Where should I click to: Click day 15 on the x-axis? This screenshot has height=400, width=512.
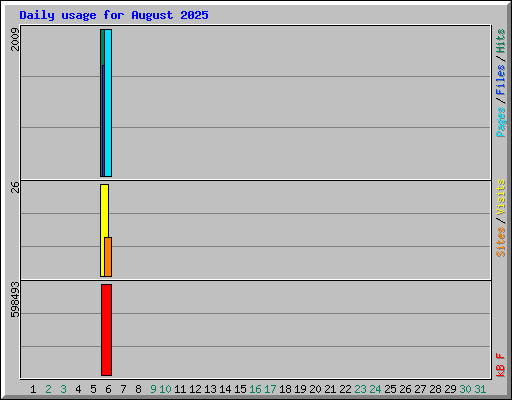click(x=240, y=389)
